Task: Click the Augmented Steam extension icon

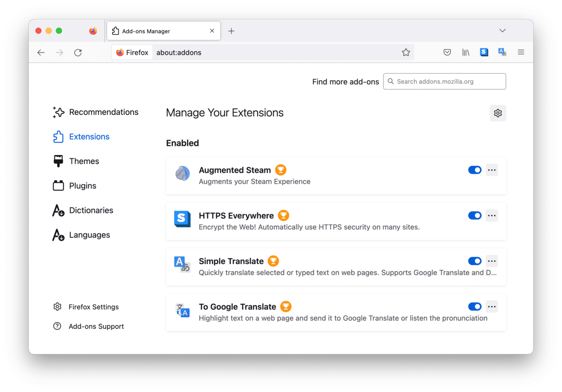Action: [x=183, y=174]
